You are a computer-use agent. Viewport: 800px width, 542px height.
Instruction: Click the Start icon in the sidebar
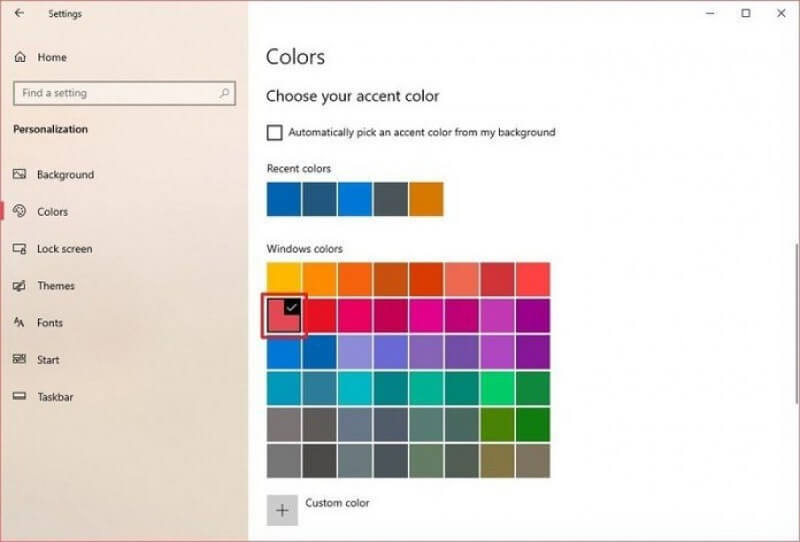(19, 359)
